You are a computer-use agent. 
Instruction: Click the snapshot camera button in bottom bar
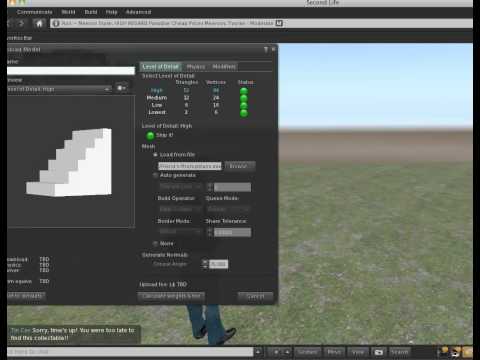coord(379,352)
